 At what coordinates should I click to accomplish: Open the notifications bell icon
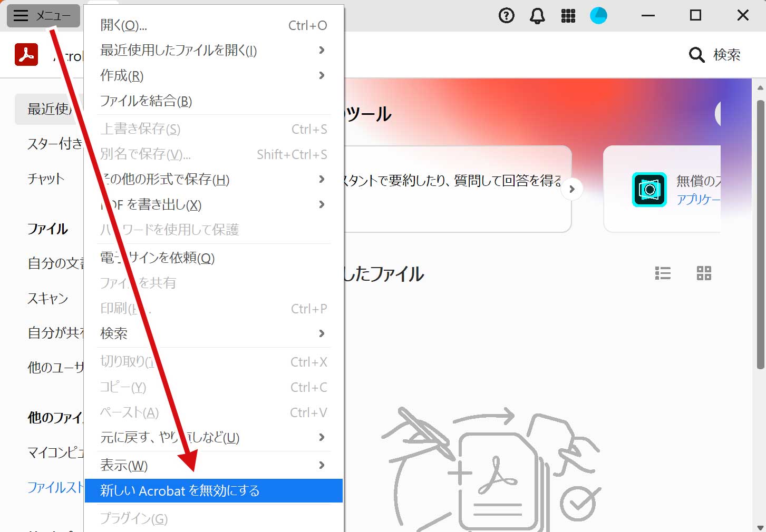point(537,16)
